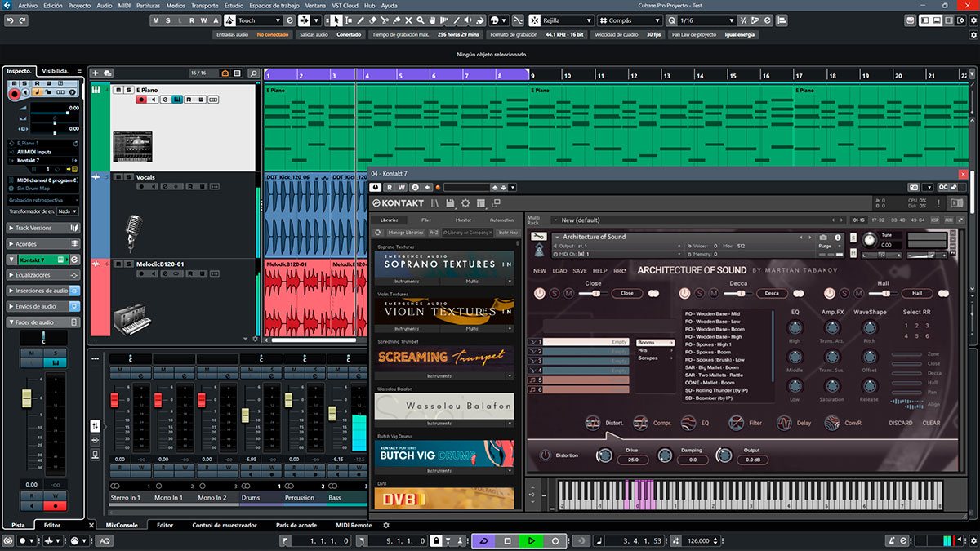Switch to Pads de acorde tab
Screen dimensions: 980x551
pos(296,525)
